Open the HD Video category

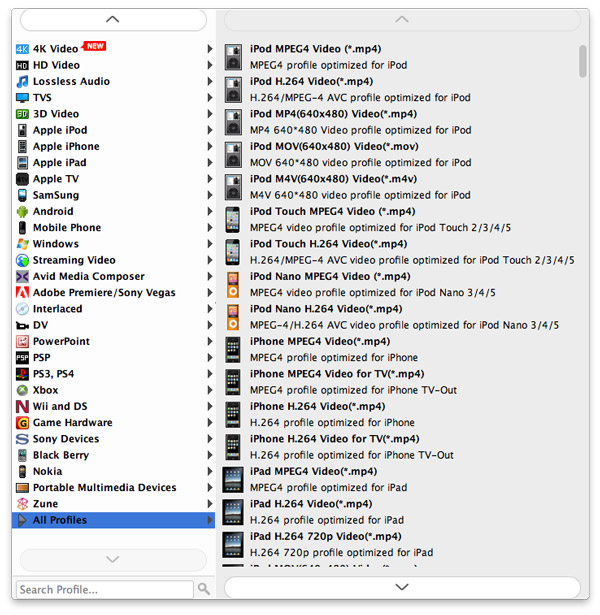click(x=113, y=66)
